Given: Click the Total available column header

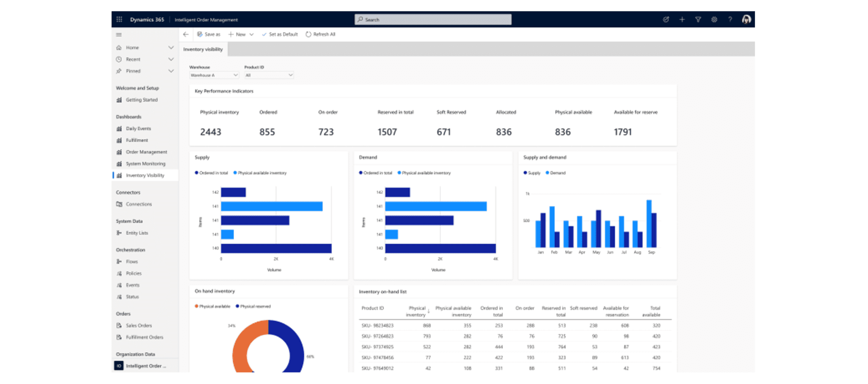Looking at the screenshot, I should [651, 312].
